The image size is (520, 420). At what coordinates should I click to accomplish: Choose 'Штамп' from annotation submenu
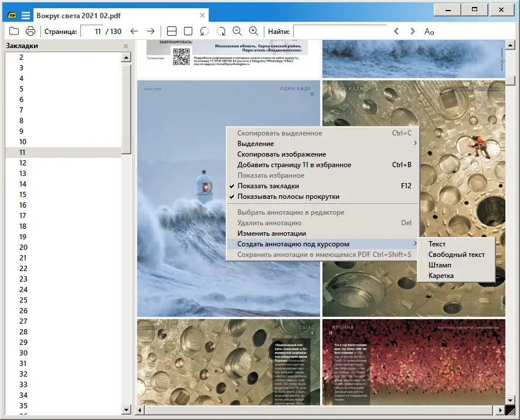440,265
